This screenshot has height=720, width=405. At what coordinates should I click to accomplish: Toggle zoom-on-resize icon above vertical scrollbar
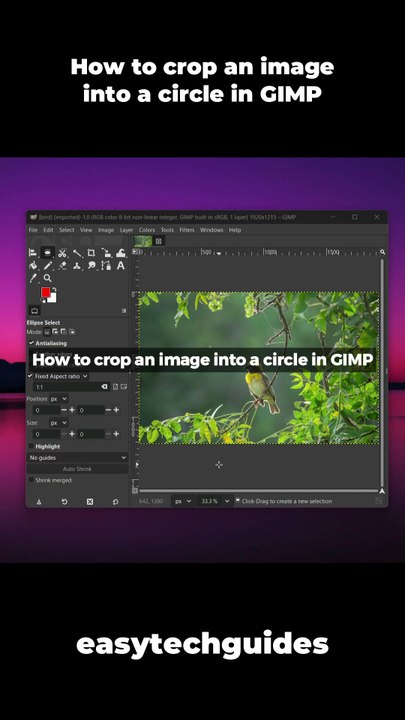click(382, 252)
